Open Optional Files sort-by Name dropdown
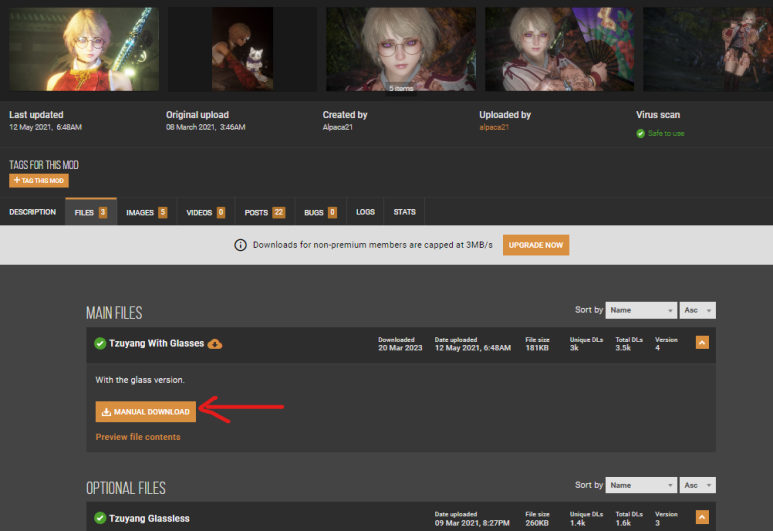The height and width of the screenshot is (531, 773). [641, 485]
